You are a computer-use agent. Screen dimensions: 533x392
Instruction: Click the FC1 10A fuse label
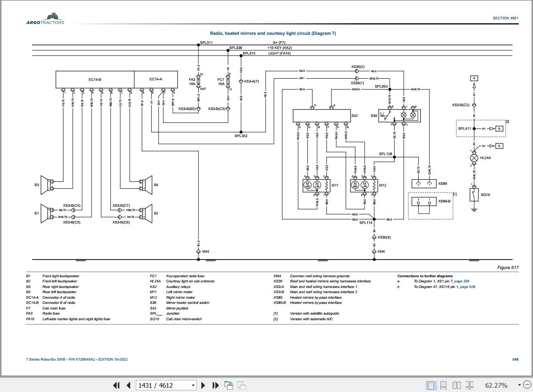click(x=221, y=82)
